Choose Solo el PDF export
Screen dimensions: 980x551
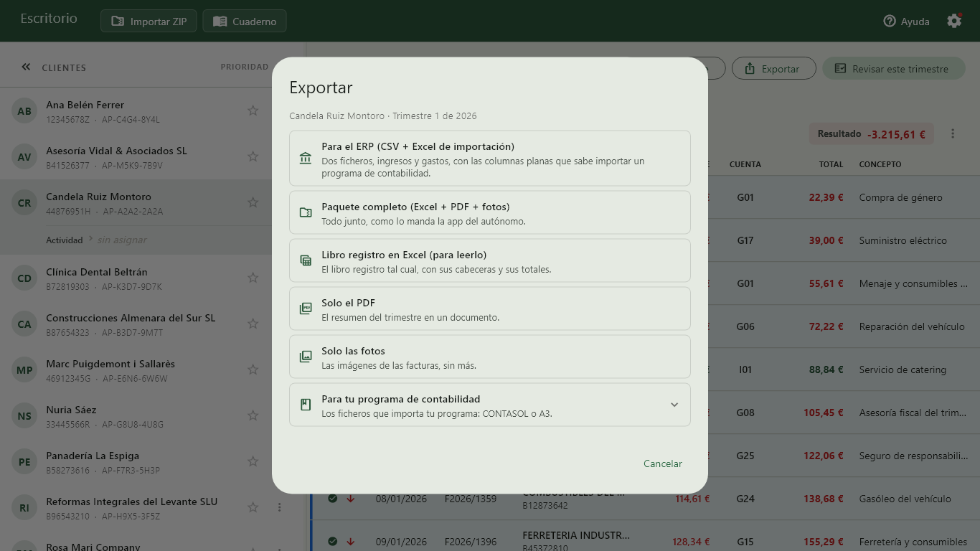click(490, 309)
